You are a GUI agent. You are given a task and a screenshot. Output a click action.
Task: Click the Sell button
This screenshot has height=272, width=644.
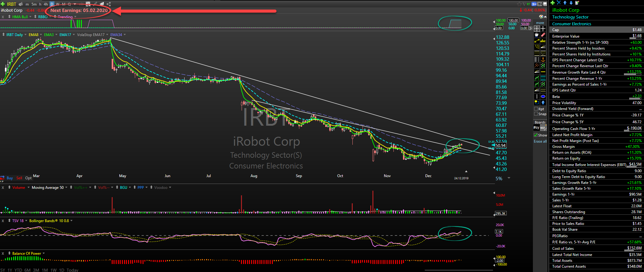coord(19,178)
